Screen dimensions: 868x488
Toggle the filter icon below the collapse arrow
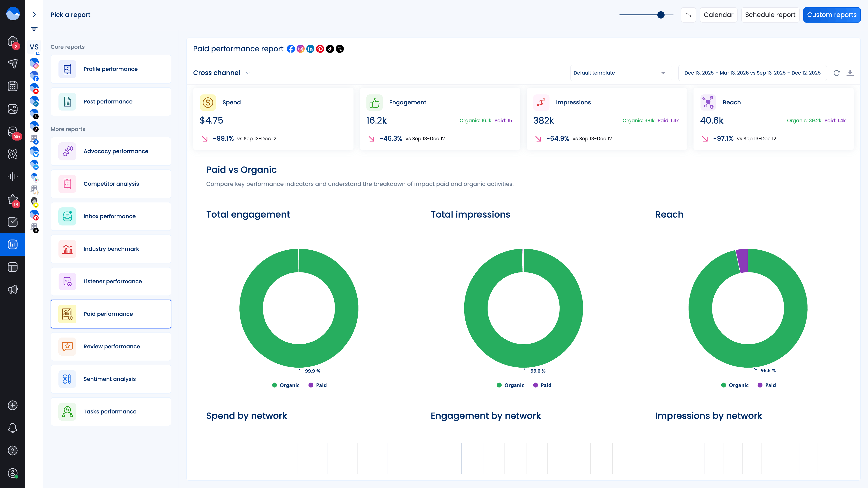point(34,29)
